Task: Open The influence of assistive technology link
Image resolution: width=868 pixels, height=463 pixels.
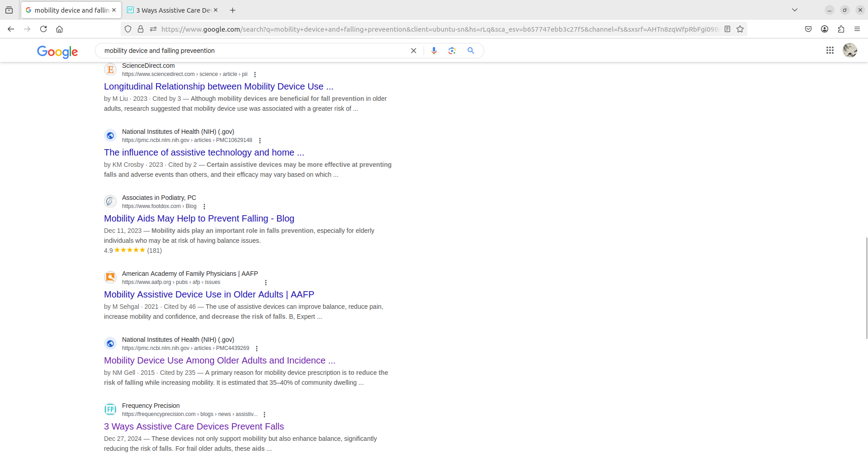Action: point(204,152)
